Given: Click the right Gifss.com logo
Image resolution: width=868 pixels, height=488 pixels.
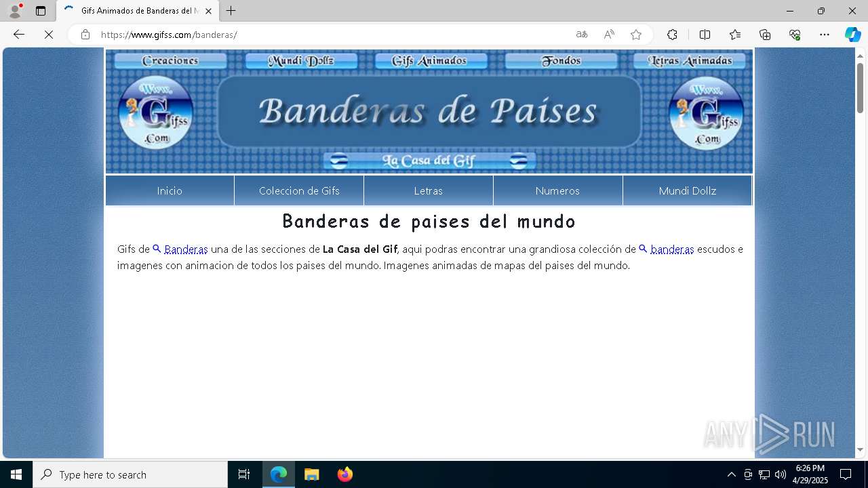Looking at the screenshot, I should [x=706, y=113].
